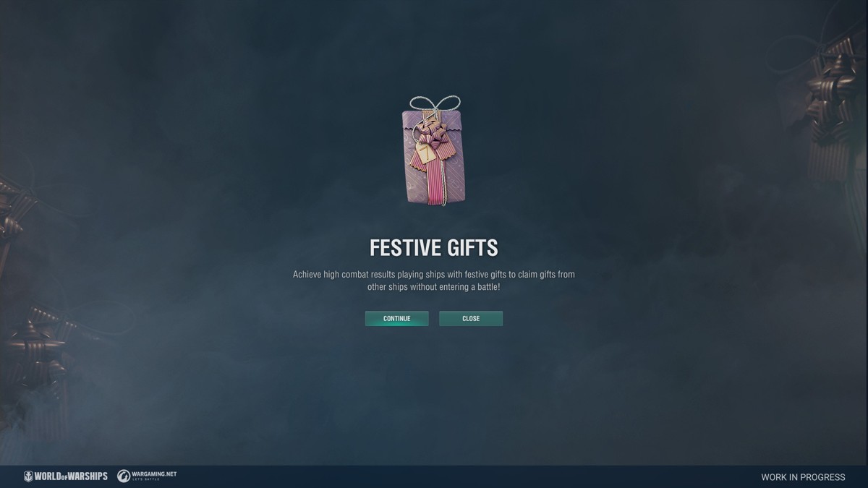
Task: Click the silver string loop atop the gift
Action: pyautogui.click(x=435, y=105)
